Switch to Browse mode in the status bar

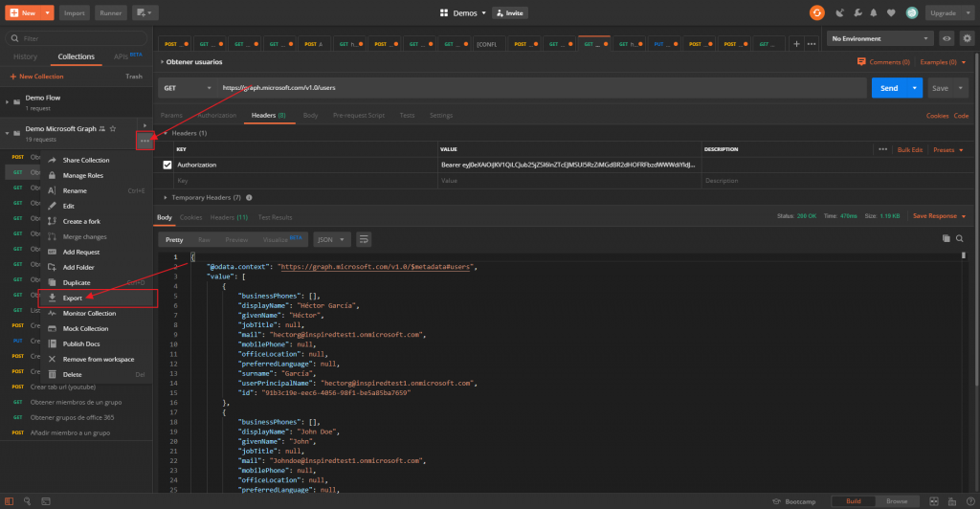pos(897,501)
